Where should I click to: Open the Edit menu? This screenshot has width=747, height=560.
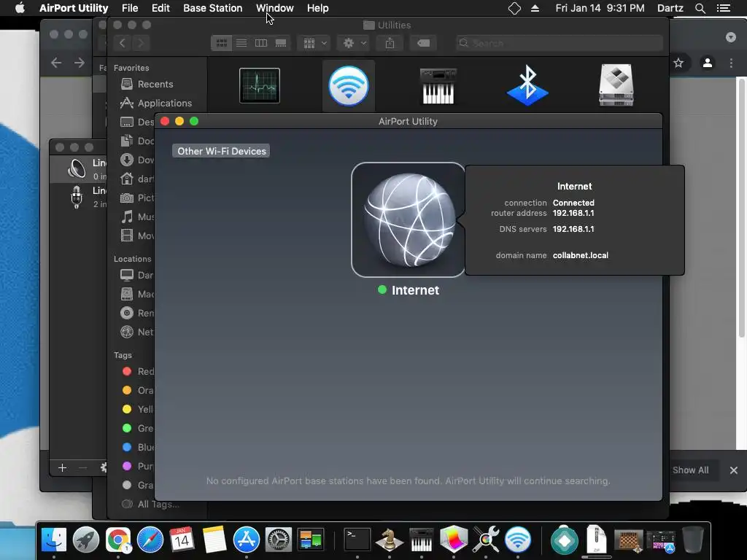pos(160,8)
